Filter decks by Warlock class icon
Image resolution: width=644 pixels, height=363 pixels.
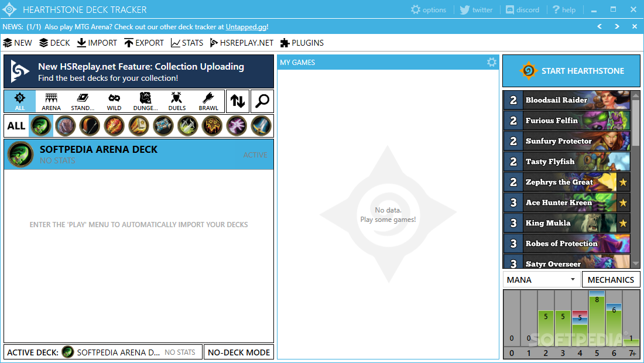point(237,126)
